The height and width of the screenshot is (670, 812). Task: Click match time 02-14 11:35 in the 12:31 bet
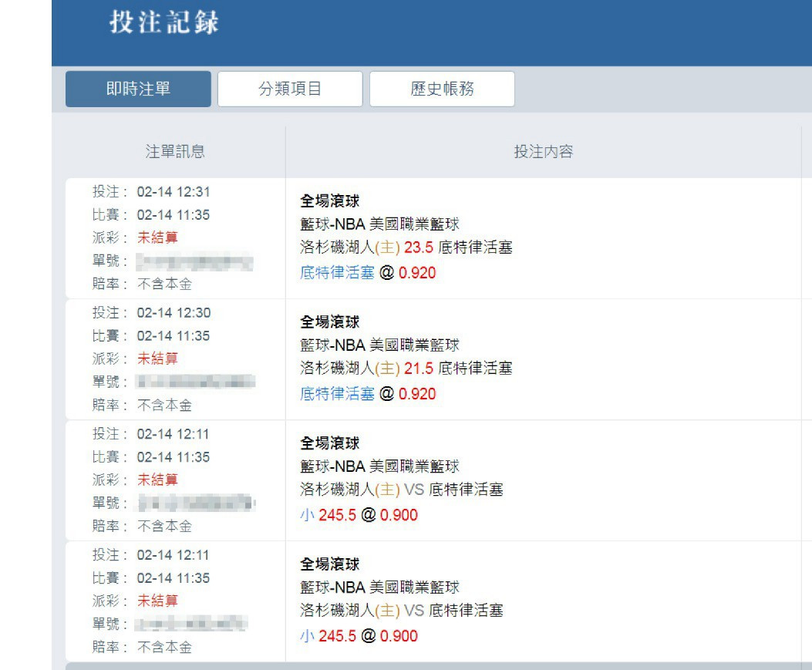coord(174,215)
